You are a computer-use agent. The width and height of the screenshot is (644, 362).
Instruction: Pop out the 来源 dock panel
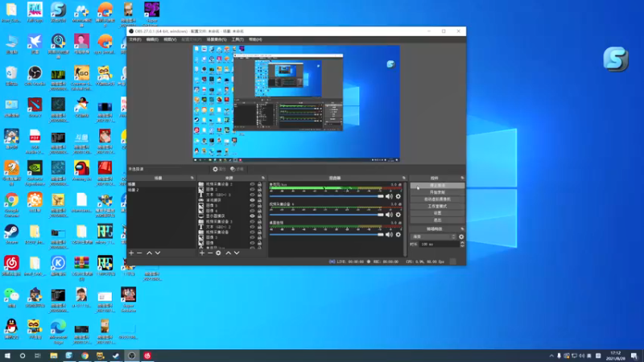[x=263, y=178]
